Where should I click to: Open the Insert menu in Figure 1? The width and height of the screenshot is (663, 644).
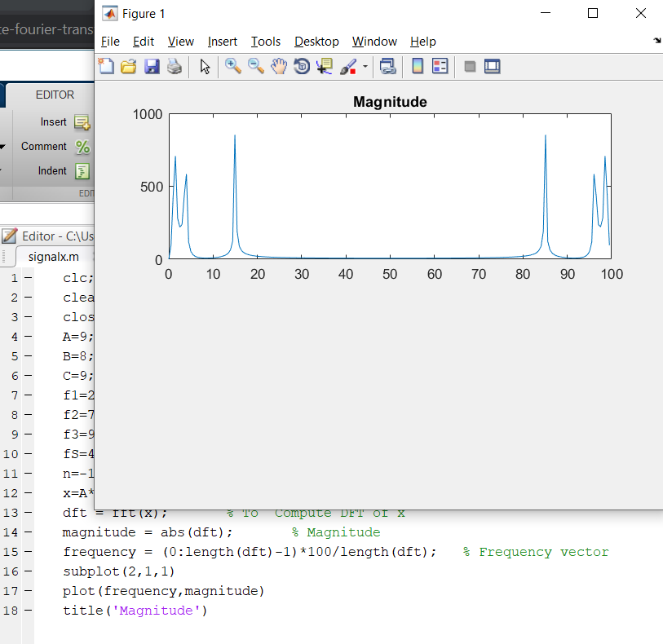pos(223,42)
